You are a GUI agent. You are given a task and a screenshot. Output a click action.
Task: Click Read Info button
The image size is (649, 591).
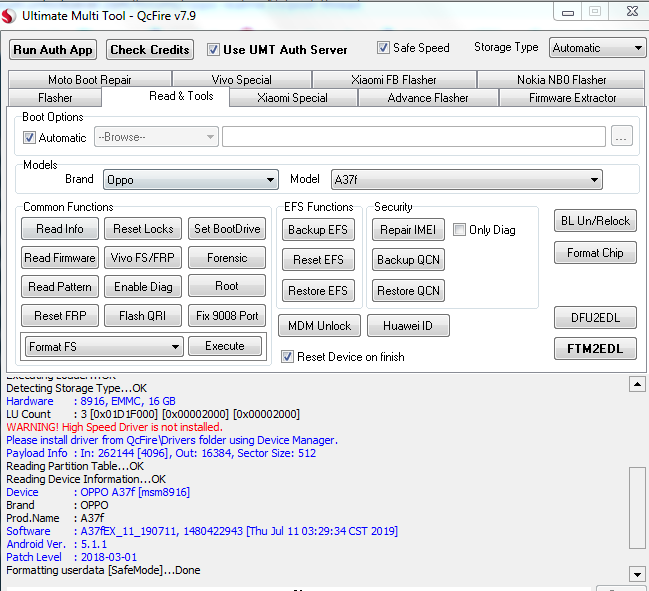60,229
